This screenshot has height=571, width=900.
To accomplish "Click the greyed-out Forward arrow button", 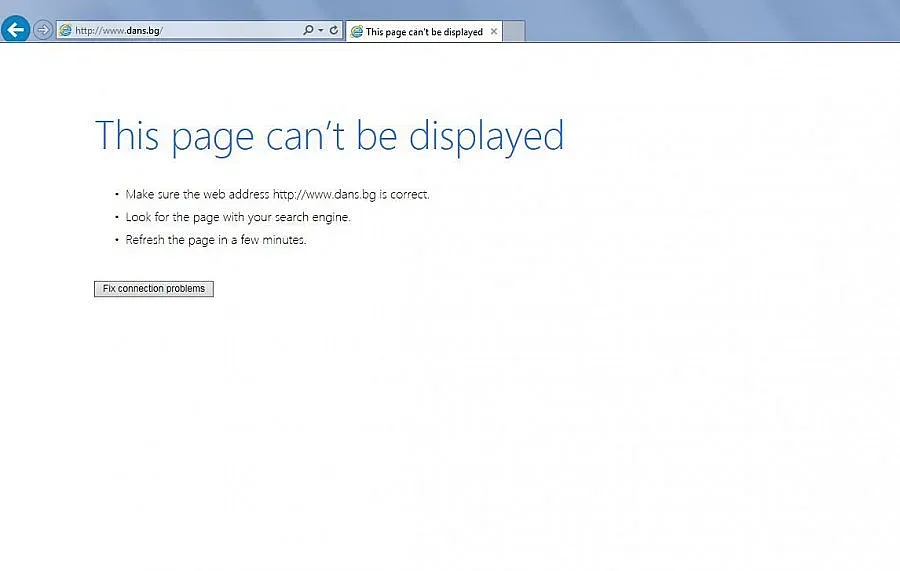I will point(43,30).
